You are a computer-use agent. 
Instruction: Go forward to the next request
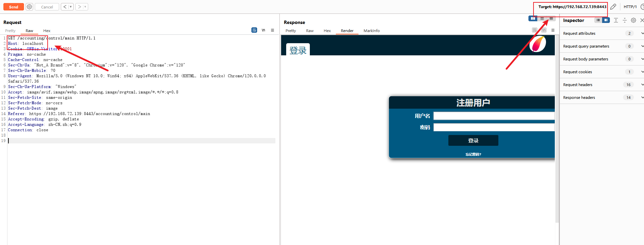(79, 7)
